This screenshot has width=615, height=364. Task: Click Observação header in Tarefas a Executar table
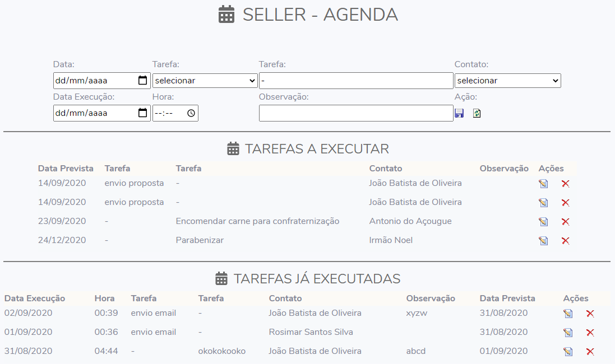(x=504, y=169)
